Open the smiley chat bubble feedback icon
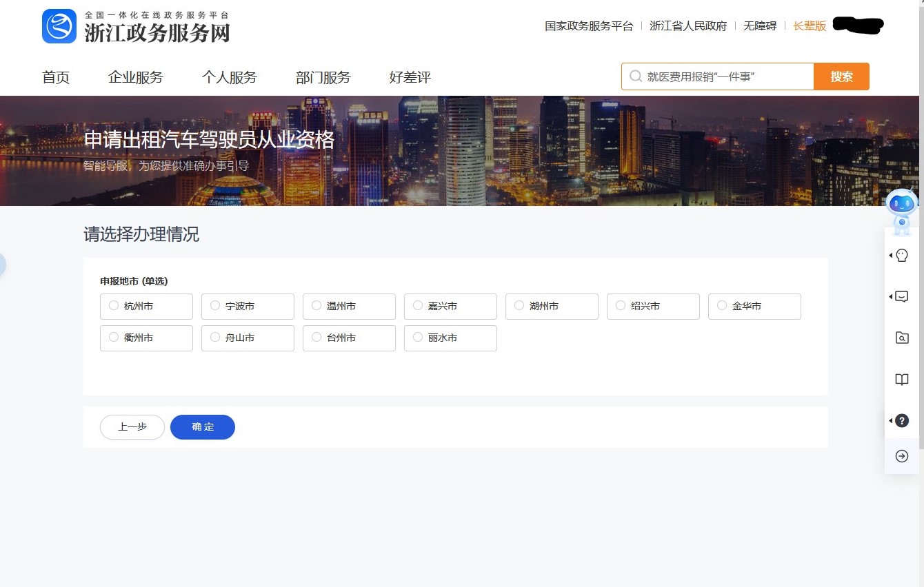Image resolution: width=924 pixels, height=587 pixels. 901,297
